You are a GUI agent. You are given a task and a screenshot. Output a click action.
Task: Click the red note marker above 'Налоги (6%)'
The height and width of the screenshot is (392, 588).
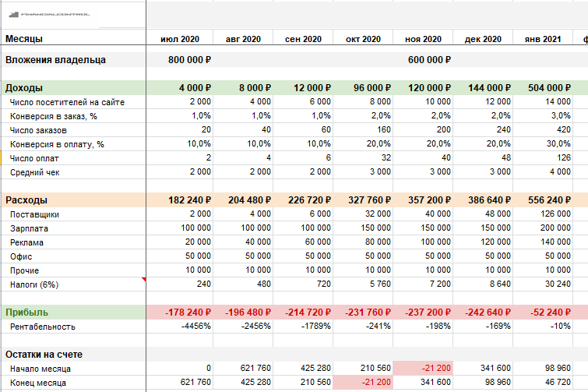pyautogui.click(x=144, y=280)
